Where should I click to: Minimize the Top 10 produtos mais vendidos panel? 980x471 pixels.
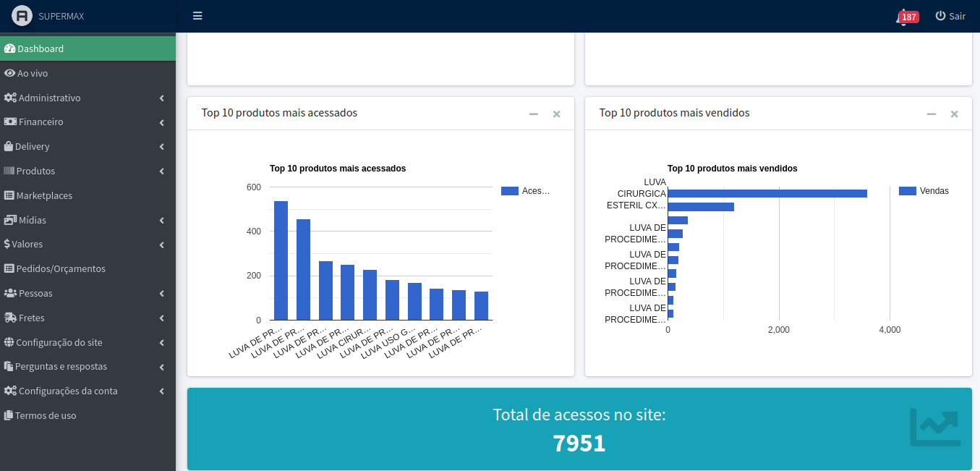click(932, 114)
